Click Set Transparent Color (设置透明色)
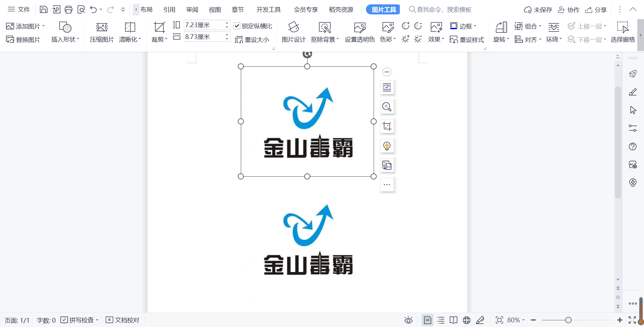This screenshot has height=327, width=644. tap(360, 33)
